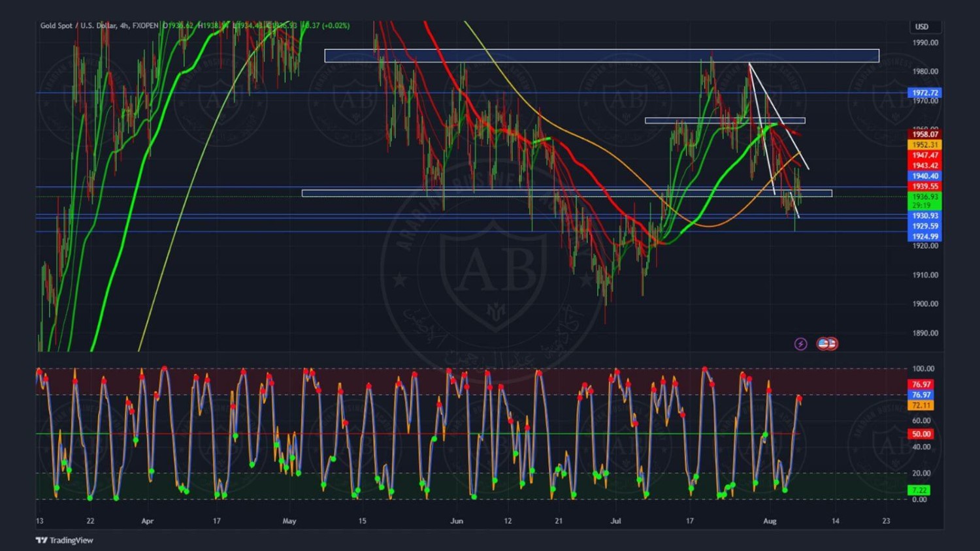Select the small white rectangle drawing near 1963

pyautogui.click(x=725, y=121)
